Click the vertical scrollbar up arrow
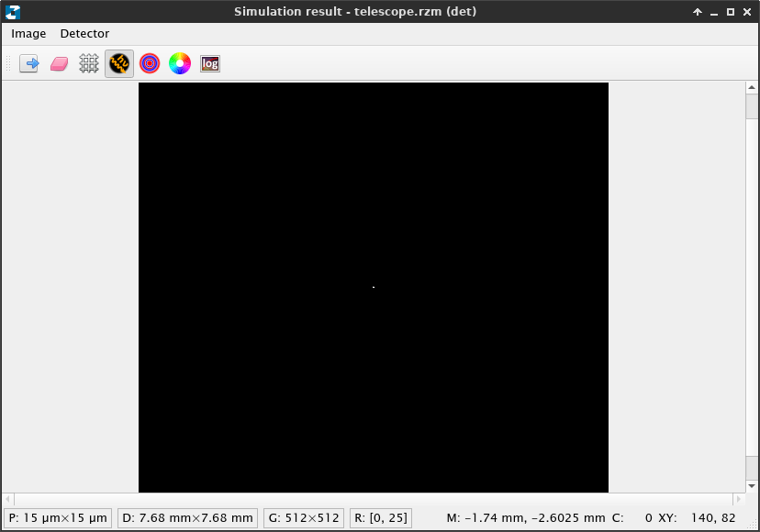 coord(752,88)
